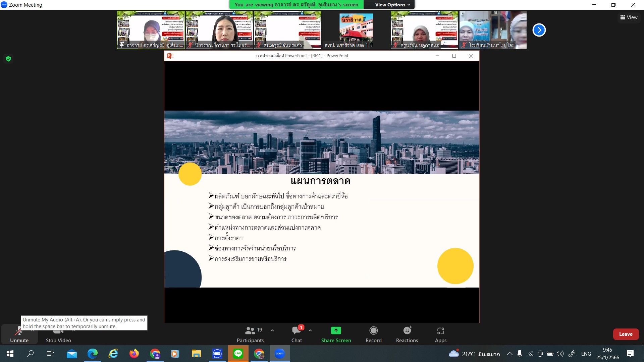644x362 pixels.
Task: Click the green screen-viewing banner
Action: (x=297, y=5)
